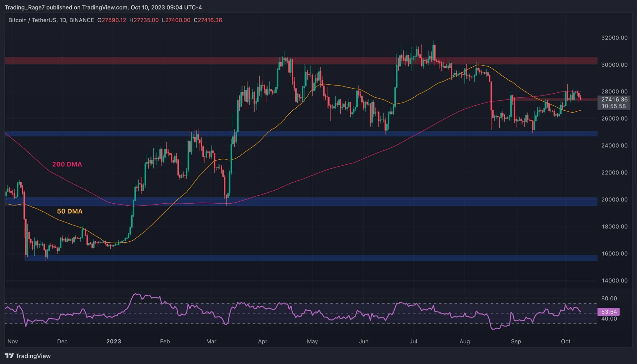Click the RSI 80.00 scale label

609,298
